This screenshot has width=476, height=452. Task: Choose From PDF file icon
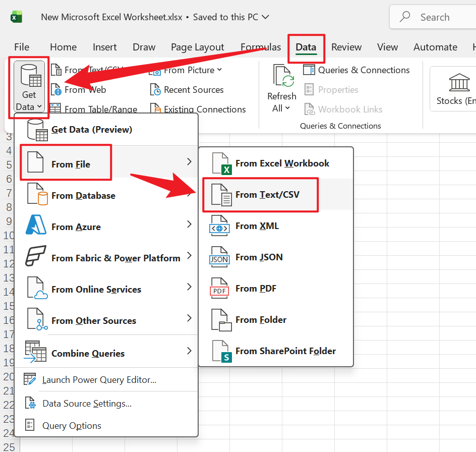click(220, 289)
